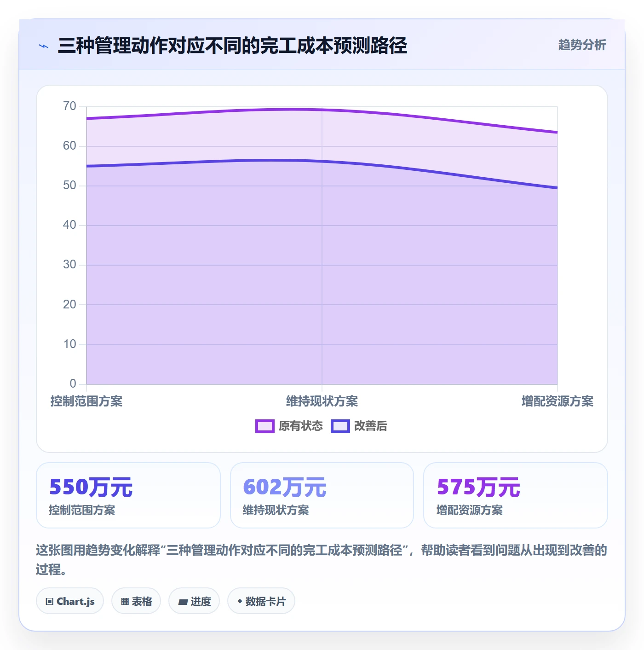Click the 控制范围方案 x-axis label
Image resolution: width=644 pixels, height=650 pixels.
(x=86, y=401)
